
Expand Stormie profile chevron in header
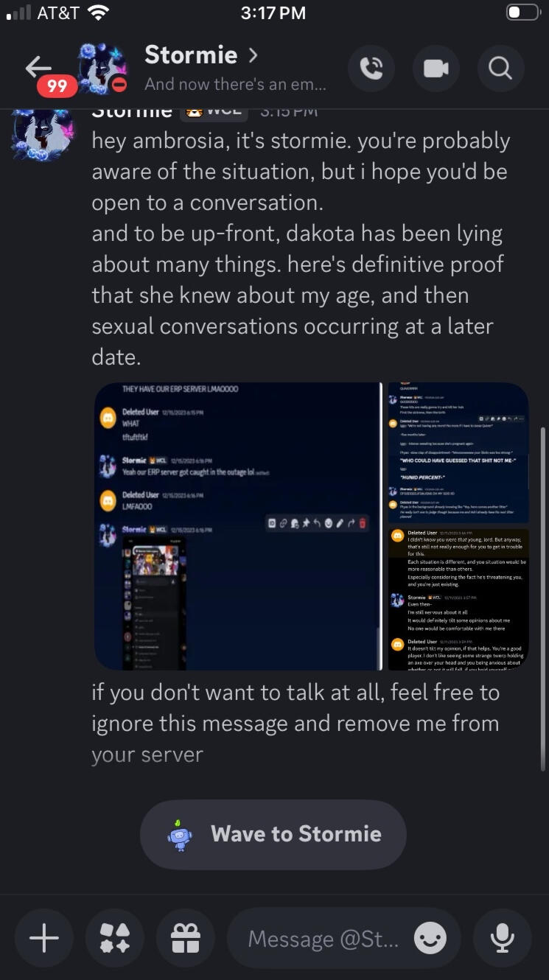(x=253, y=55)
